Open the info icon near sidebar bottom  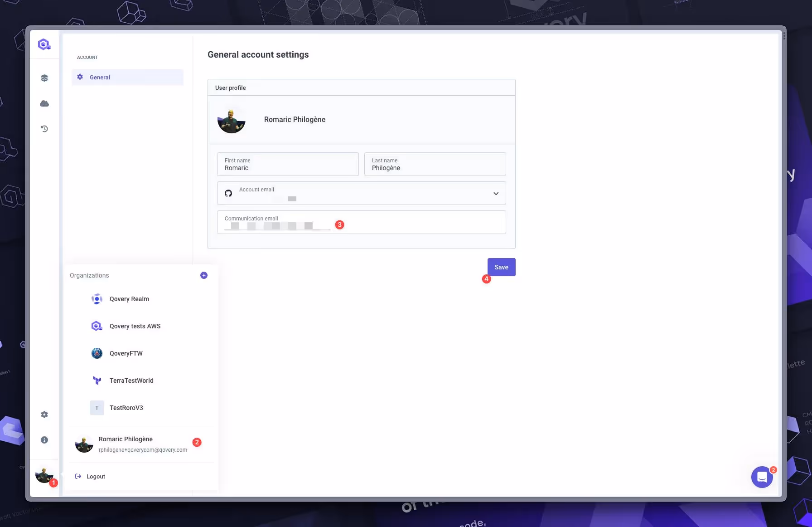point(44,439)
